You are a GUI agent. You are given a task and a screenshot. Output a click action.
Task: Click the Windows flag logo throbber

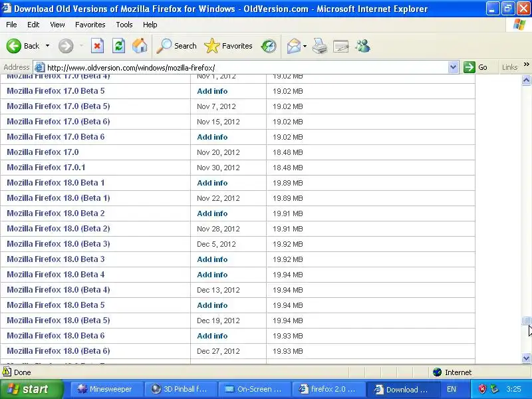tap(519, 25)
